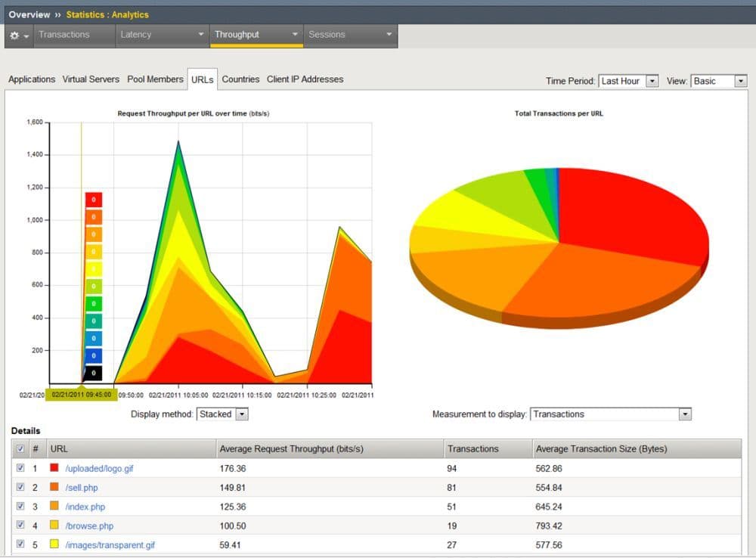756x558 pixels.
Task: Open the /browse.php URL link
Action: tap(89, 526)
